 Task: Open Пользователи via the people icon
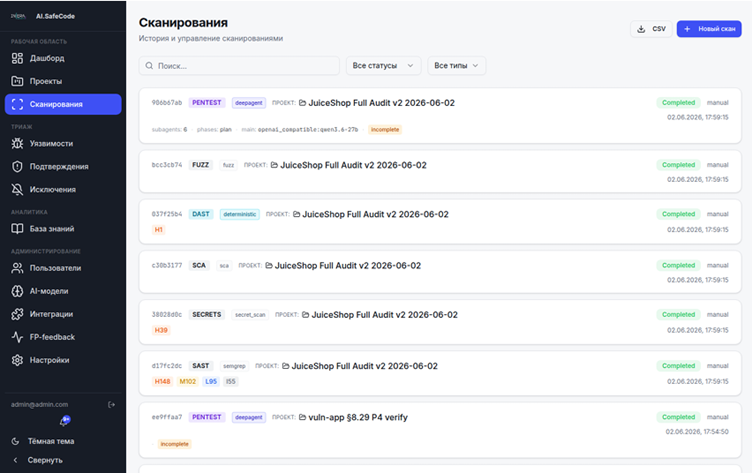17,268
